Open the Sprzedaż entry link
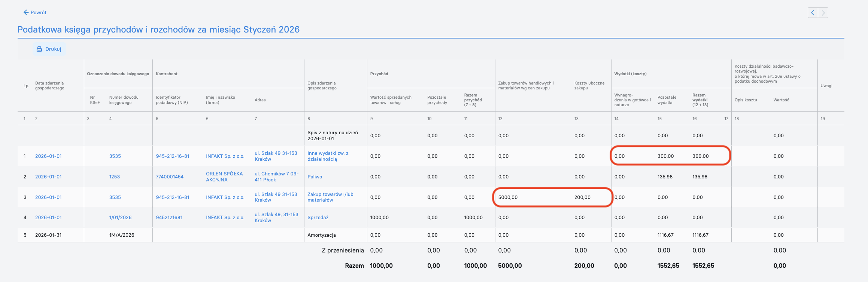The width and height of the screenshot is (868, 282). pyautogui.click(x=318, y=218)
